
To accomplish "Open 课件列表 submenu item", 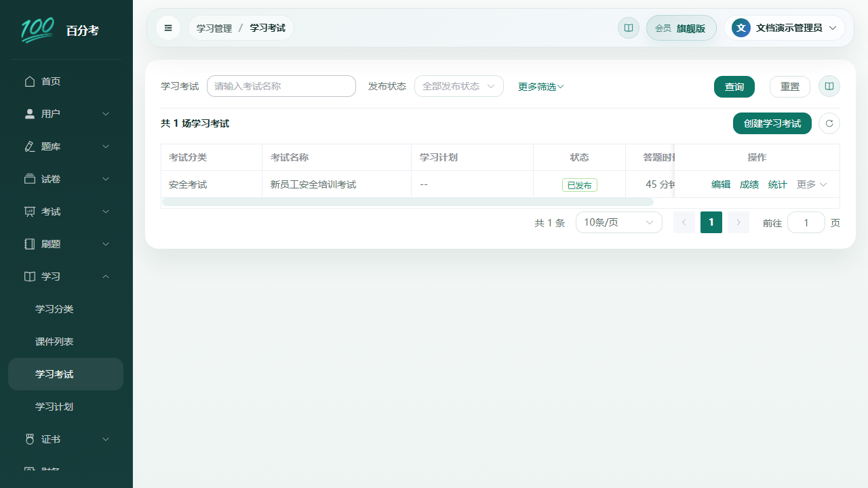I will (66, 342).
